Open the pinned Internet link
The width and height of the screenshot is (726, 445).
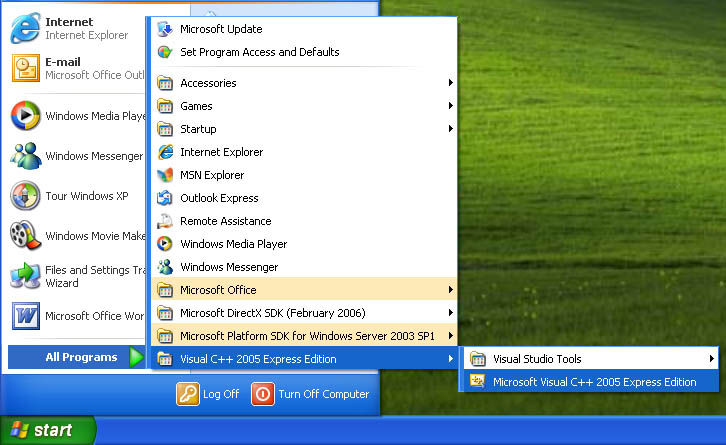[x=78, y=28]
